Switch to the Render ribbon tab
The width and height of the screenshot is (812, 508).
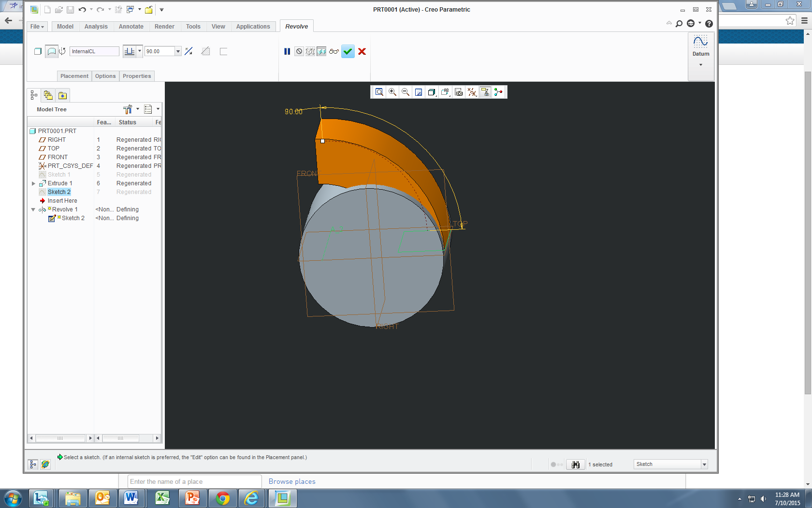(164, 27)
